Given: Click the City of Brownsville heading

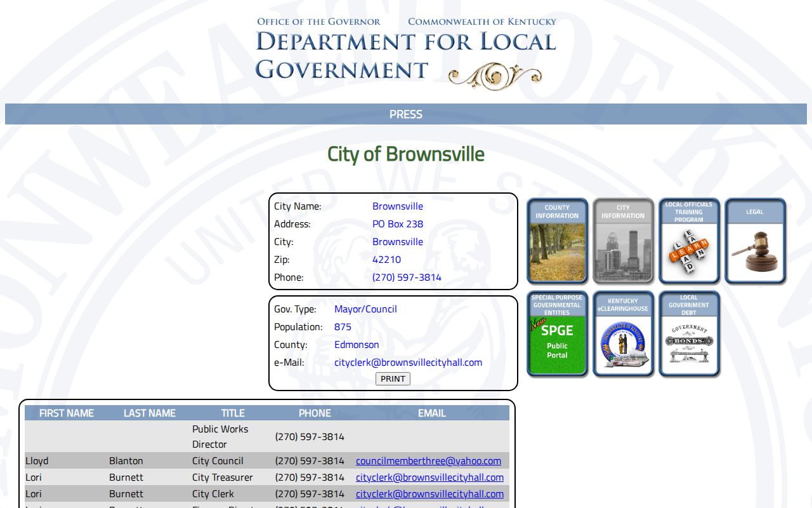Looking at the screenshot, I should coord(406,154).
